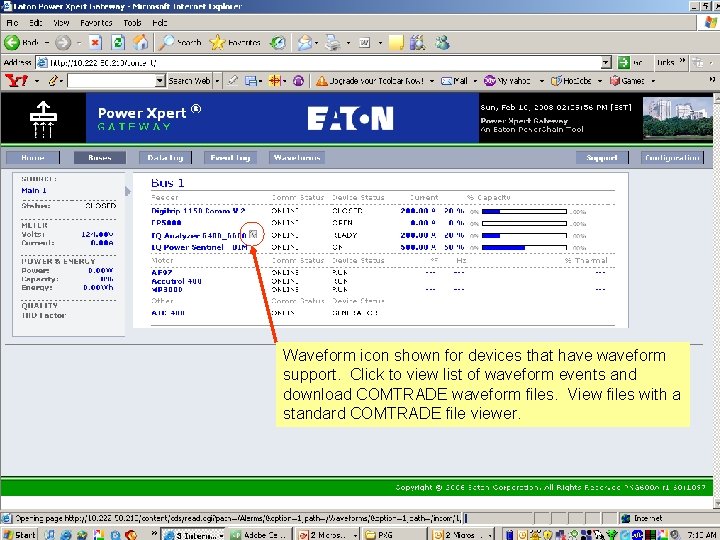Expand the source panel side arrow

(x=128, y=191)
